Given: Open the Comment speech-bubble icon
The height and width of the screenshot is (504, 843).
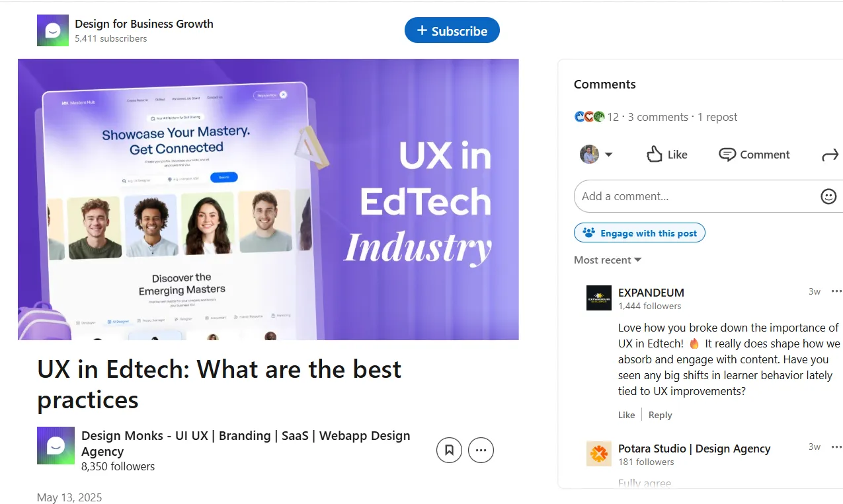Looking at the screenshot, I should [x=754, y=154].
